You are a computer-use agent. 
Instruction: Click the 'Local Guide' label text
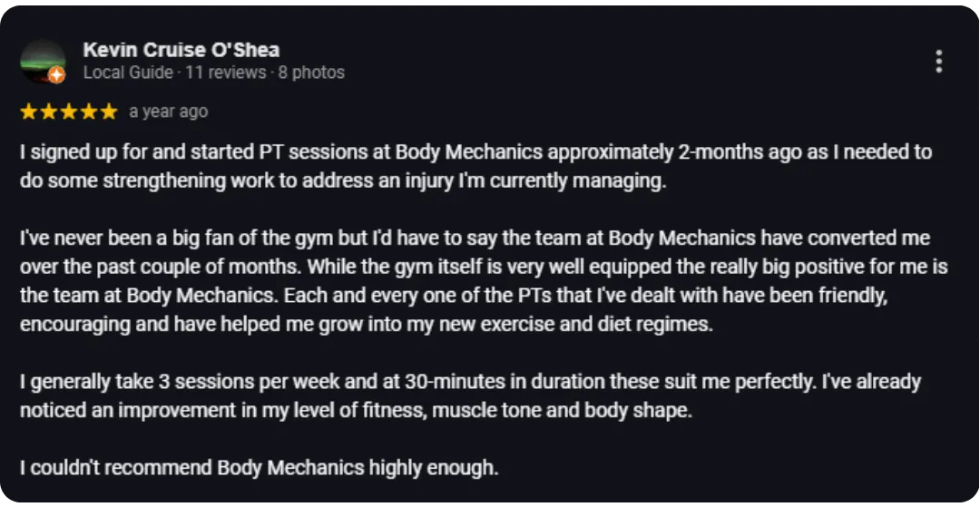pyautogui.click(x=128, y=73)
